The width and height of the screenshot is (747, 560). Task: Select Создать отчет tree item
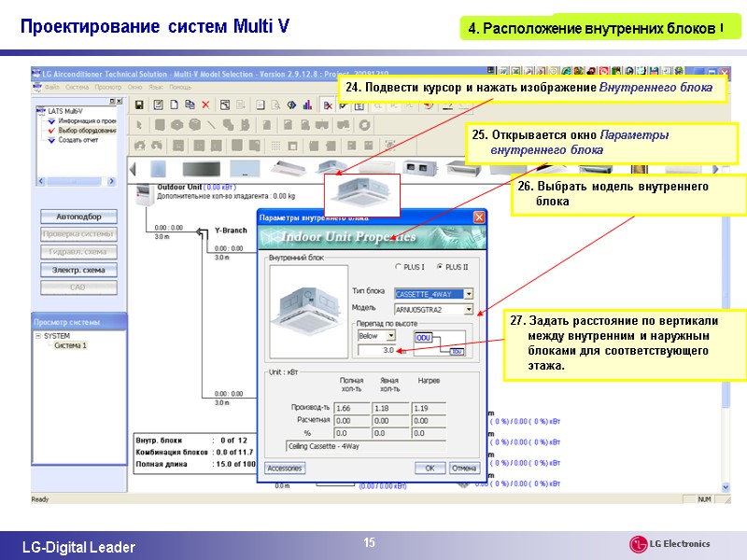[78, 140]
